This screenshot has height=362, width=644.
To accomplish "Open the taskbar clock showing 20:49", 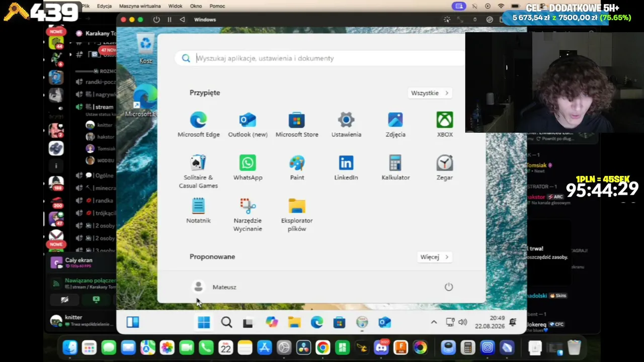I will (x=490, y=322).
